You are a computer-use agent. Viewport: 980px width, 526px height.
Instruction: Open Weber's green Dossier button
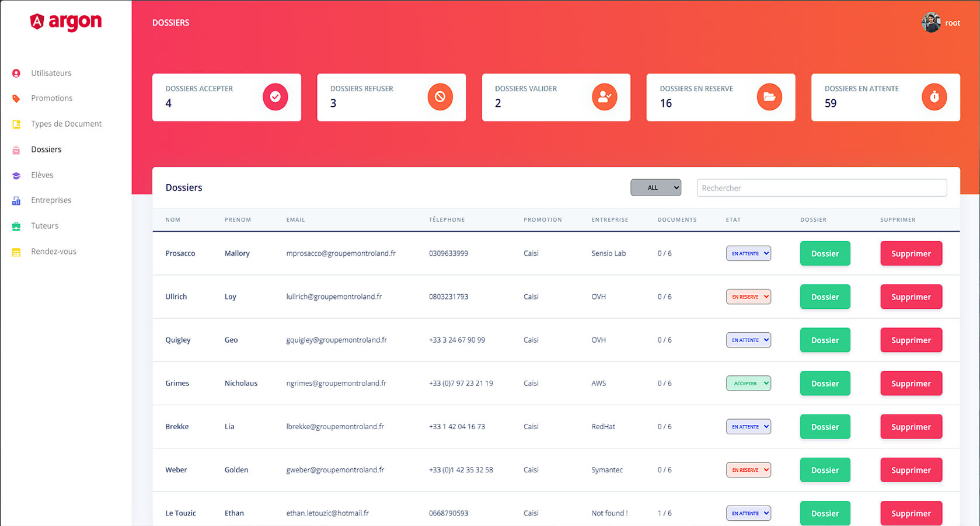coord(825,470)
